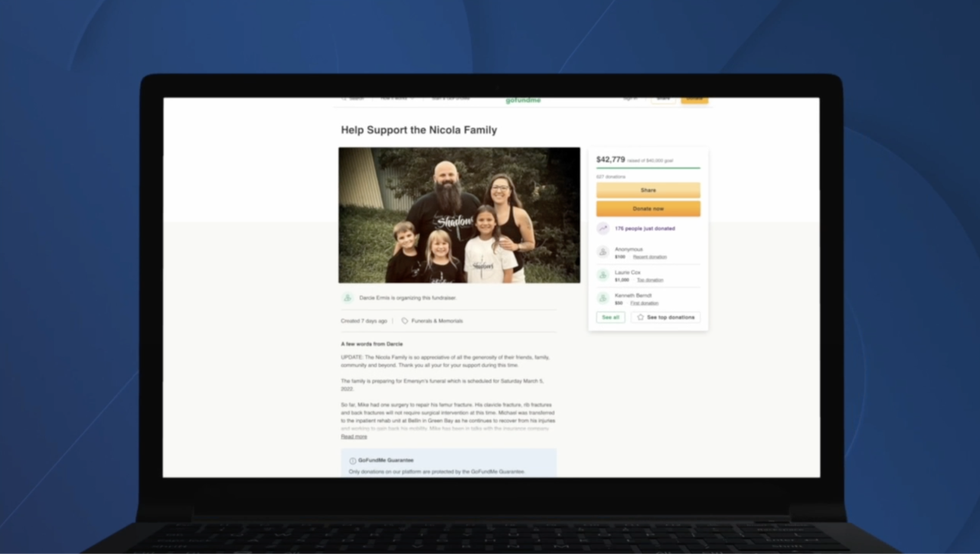Click the green fundraising progress bar
Screen dimensions: 980x554
tap(648, 168)
